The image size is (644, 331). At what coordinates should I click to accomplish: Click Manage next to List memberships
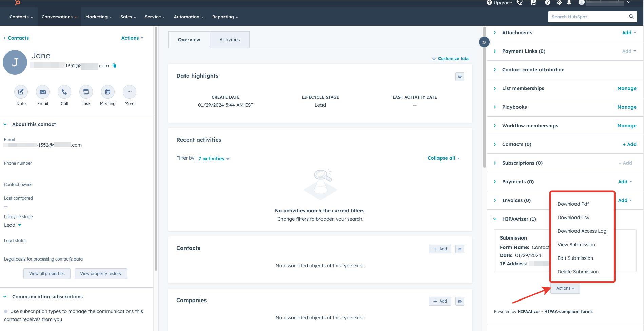(626, 88)
